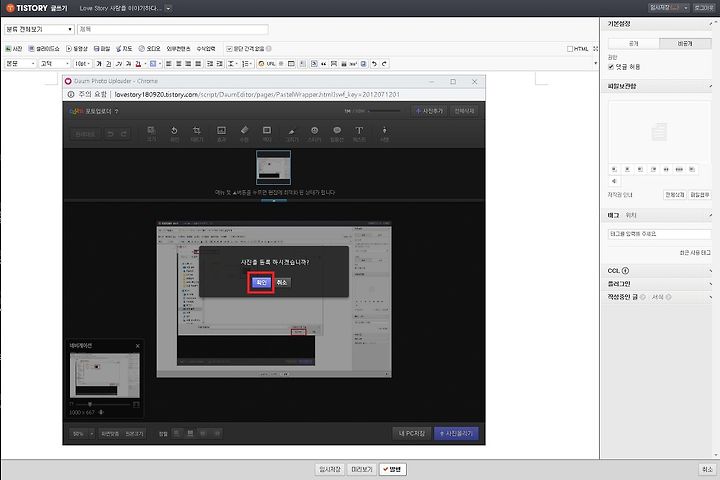
Task: Click the 사진올리기 upload button
Action: point(456,434)
